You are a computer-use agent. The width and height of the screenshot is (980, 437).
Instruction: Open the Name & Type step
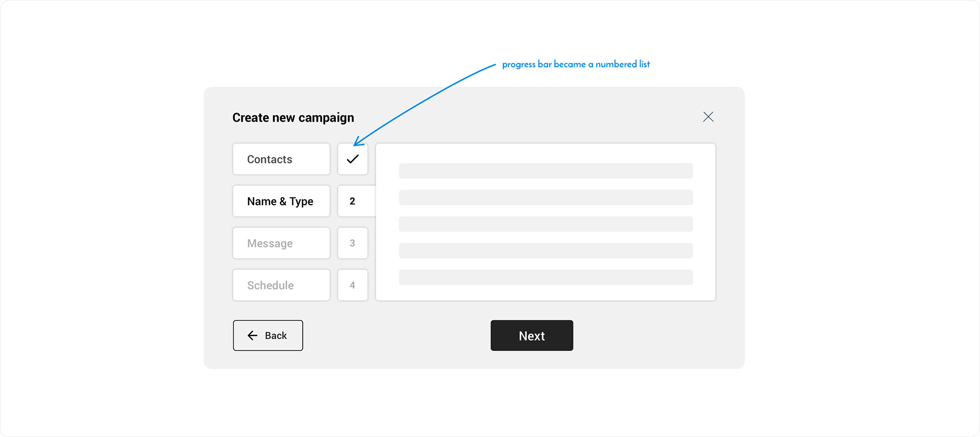pyautogui.click(x=281, y=201)
